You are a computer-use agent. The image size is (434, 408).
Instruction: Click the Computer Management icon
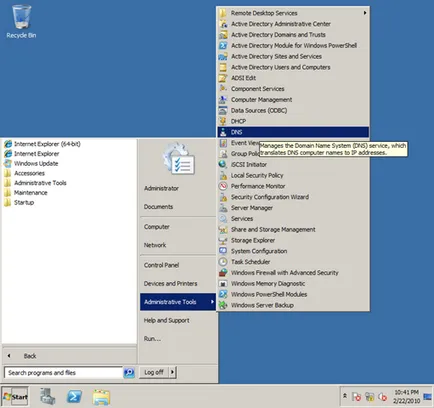tap(223, 100)
